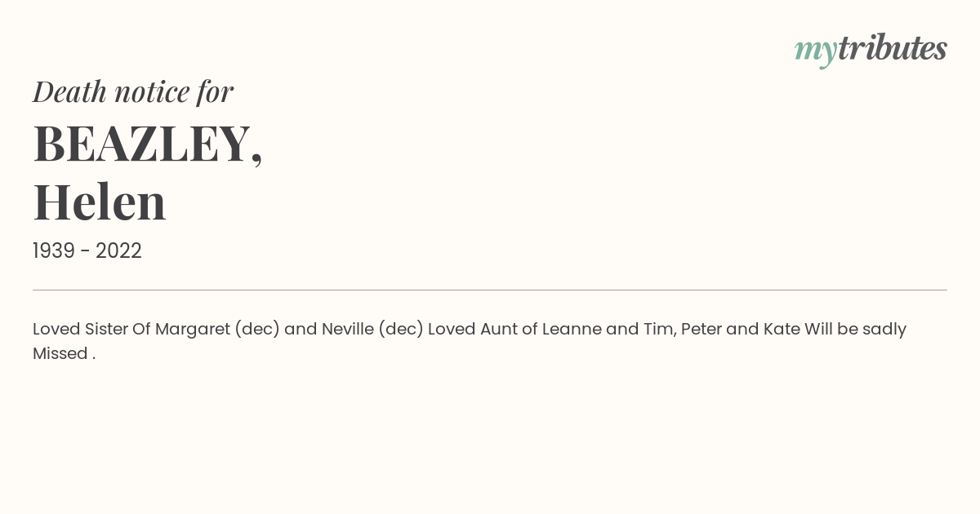Click the first "(dec)" after Margaret
Viewport: 980px width, 514px height.
(x=257, y=330)
